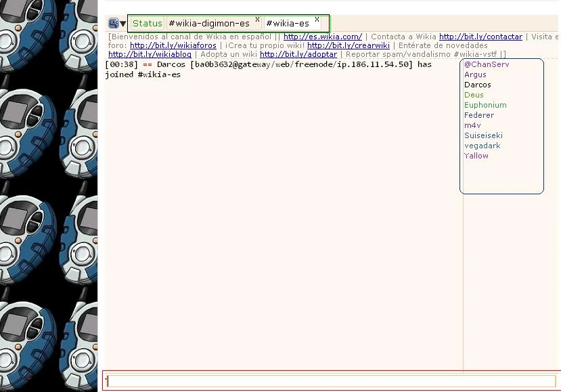Image resolution: width=561 pixels, height=392 pixels.
Task: Select Federer in the nick list
Action: 479,115
